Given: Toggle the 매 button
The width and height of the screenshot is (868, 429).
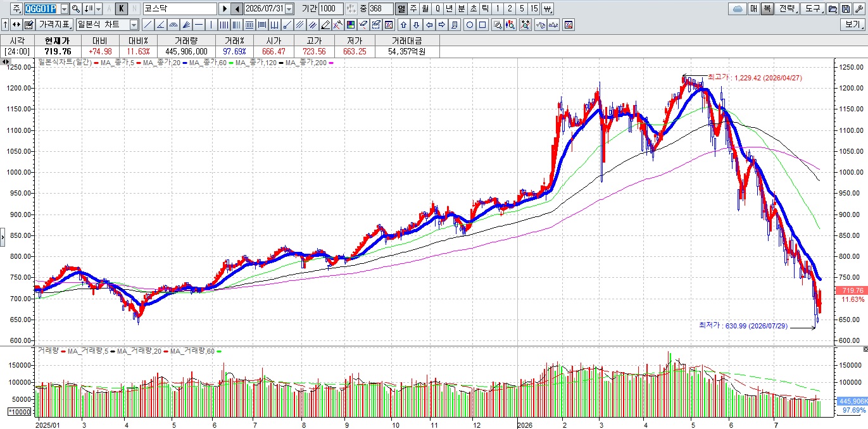Looking at the screenshot, I should click(x=754, y=9).
